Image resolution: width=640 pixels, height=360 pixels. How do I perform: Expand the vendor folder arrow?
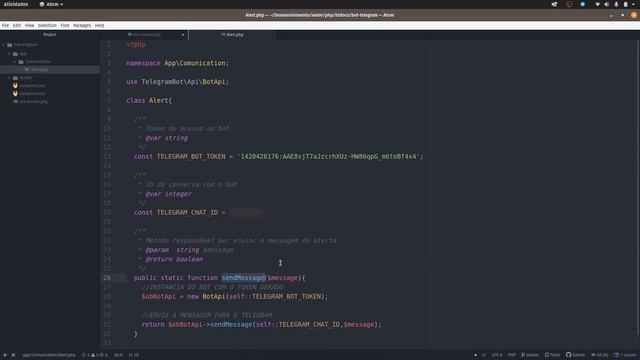click(9, 78)
